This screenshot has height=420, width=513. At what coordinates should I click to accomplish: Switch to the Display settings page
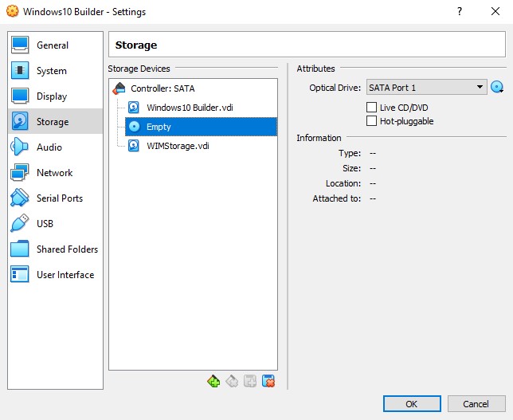(55, 96)
